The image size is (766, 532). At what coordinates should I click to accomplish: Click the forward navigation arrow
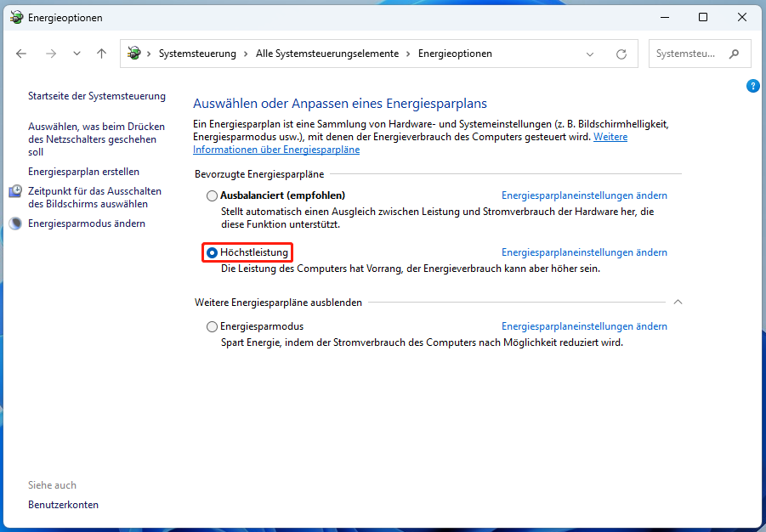(51, 54)
